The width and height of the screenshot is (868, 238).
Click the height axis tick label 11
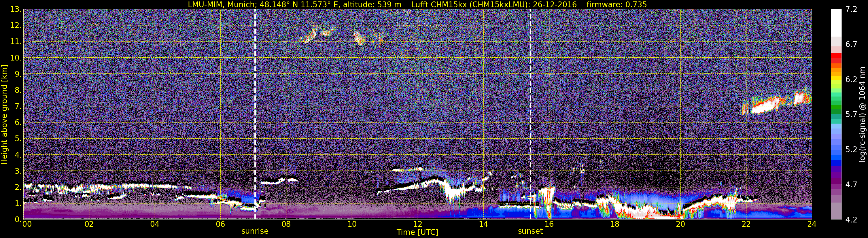[16, 42]
